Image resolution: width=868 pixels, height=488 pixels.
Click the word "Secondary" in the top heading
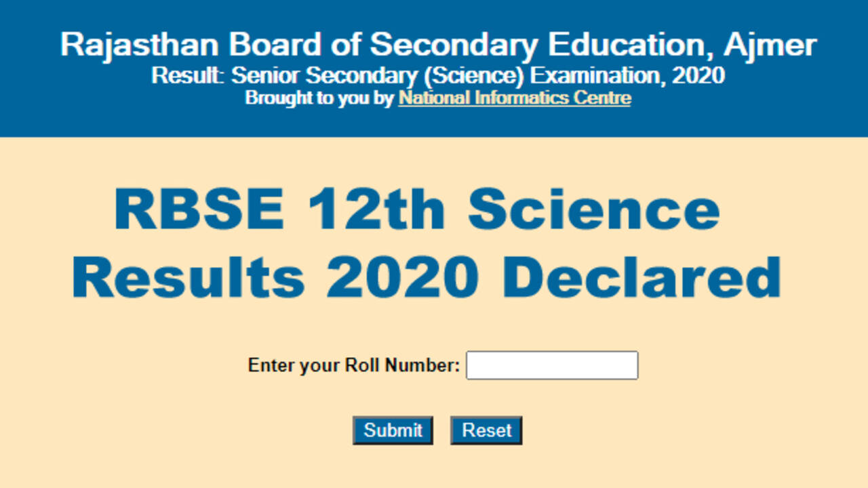tap(454, 45)
